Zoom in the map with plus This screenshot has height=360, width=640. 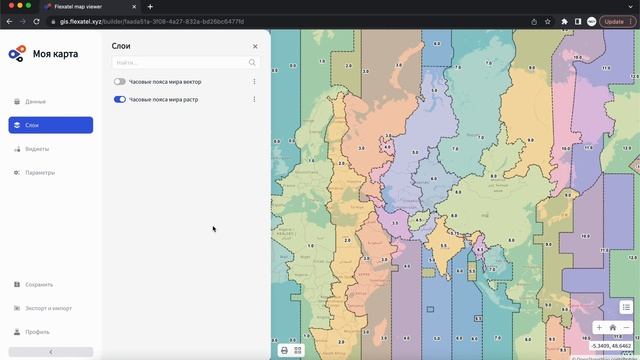point(599,327)
